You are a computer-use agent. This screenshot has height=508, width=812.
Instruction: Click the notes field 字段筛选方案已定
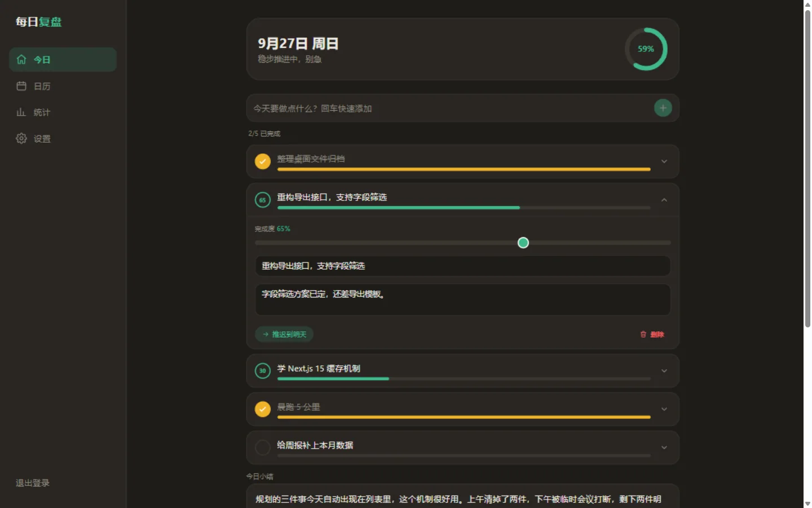click(x=463, y=299)
